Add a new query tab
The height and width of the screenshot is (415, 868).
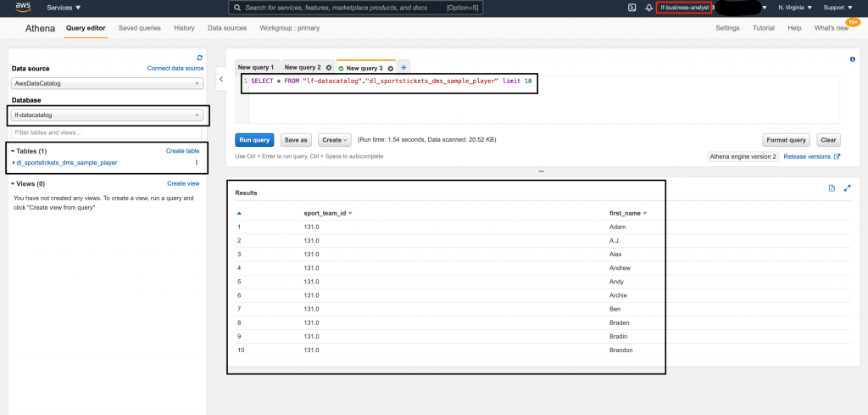(x=403, y=68)
